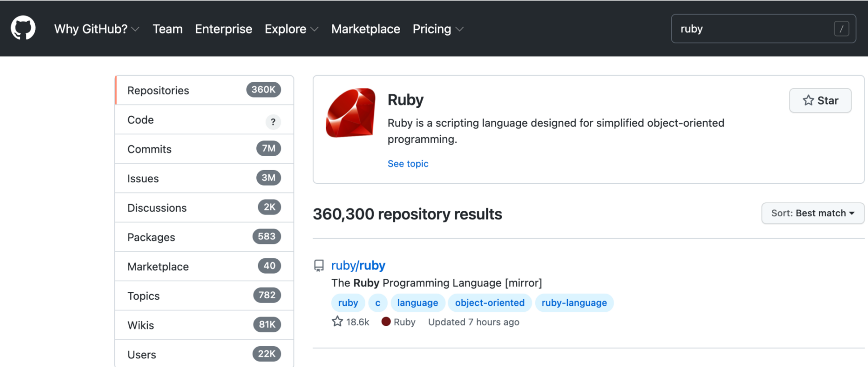The height and width of the screenshot is (367, 868).
Task: Open the ruby/ruby repository link
Action: coord(358,266)
